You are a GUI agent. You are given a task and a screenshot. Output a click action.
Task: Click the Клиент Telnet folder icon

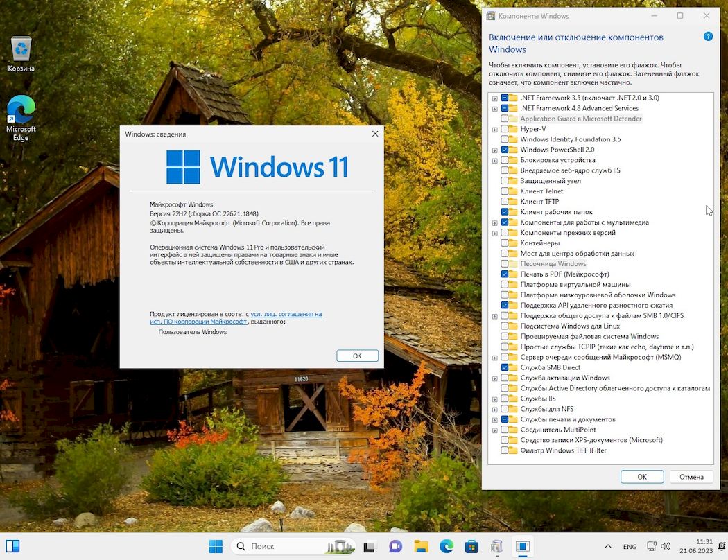point(512,191)
